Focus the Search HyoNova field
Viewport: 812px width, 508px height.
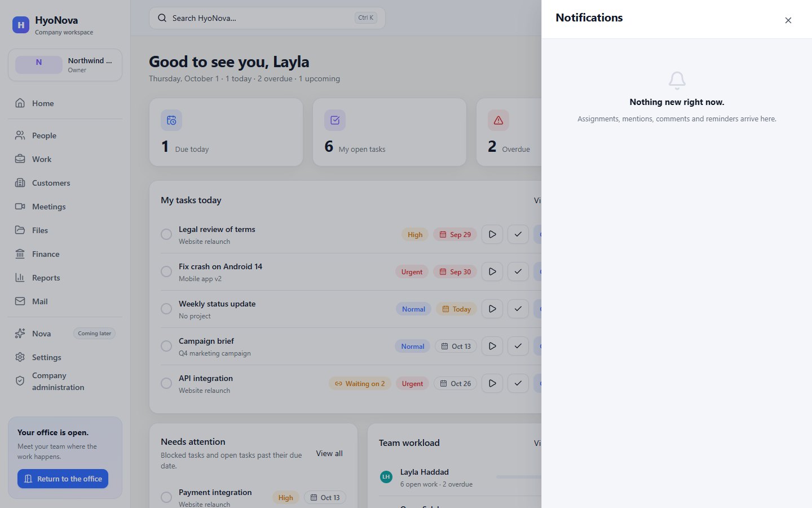tap(267, 18)
